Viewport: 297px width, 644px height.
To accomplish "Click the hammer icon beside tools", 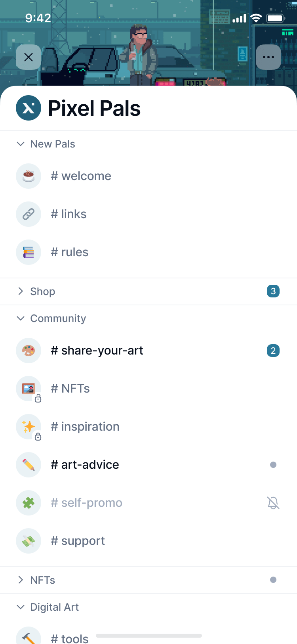I will click(x=29, y=636).
